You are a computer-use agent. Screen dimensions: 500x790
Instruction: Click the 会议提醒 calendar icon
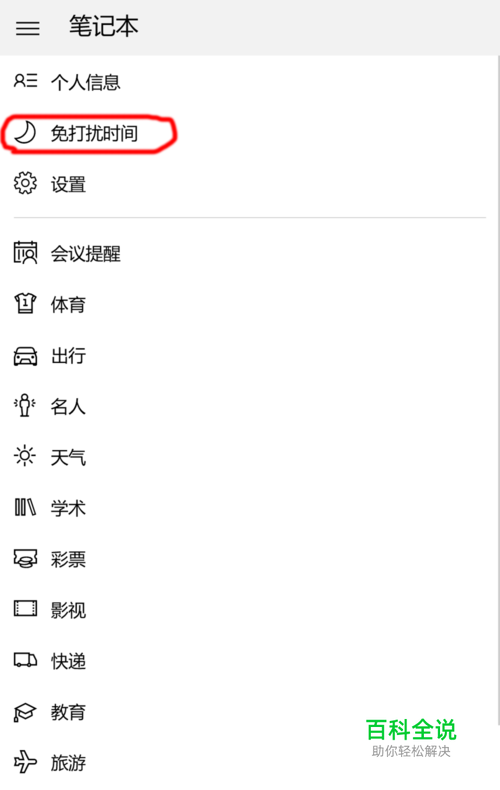pyautogui.click(x=25, y=253)
